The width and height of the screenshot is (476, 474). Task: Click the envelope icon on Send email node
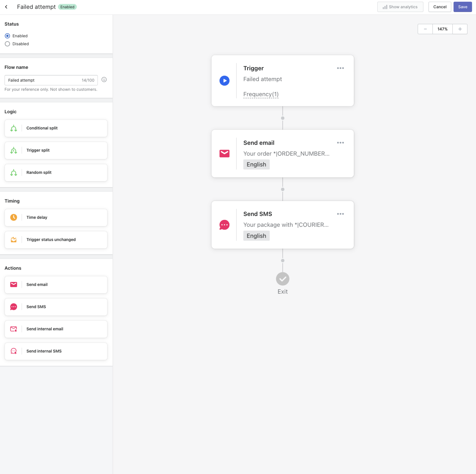[x=225, y=154]
